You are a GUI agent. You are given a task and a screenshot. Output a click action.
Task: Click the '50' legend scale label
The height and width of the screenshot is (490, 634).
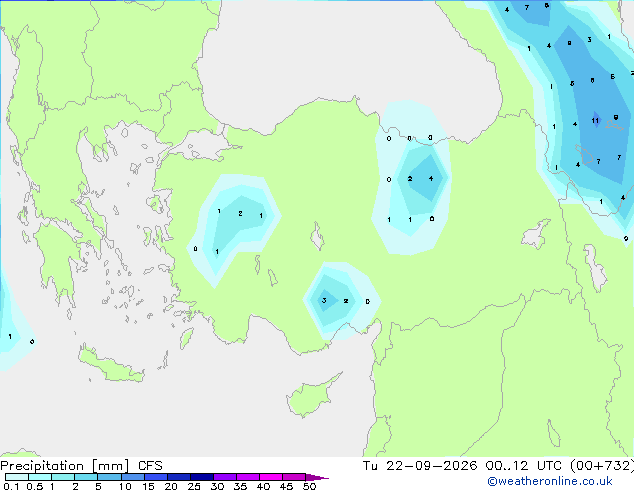(x=309, y=486)
